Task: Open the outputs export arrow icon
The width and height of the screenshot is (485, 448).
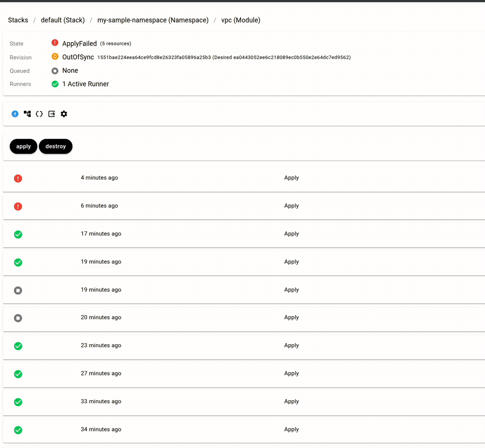Action: (x=52, y=114)
